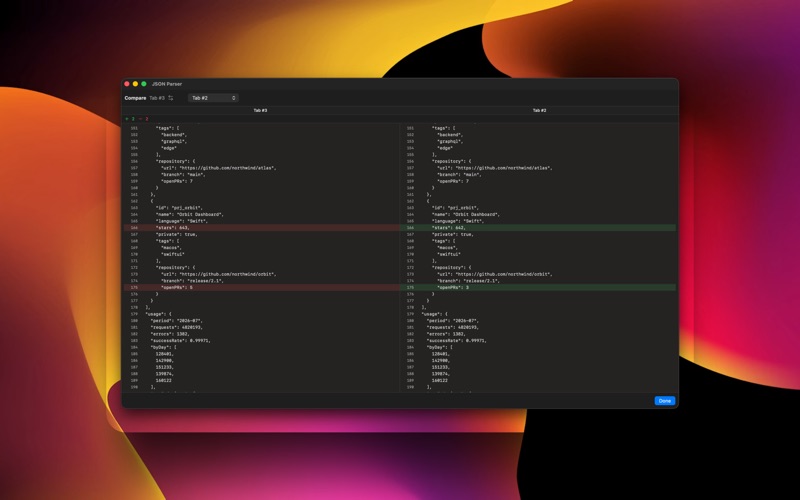Click "backend" tag line in Tab #2 pane
The width and height of the screenshot is (800, 500).
pyautogui.click(x=449, y=135)
